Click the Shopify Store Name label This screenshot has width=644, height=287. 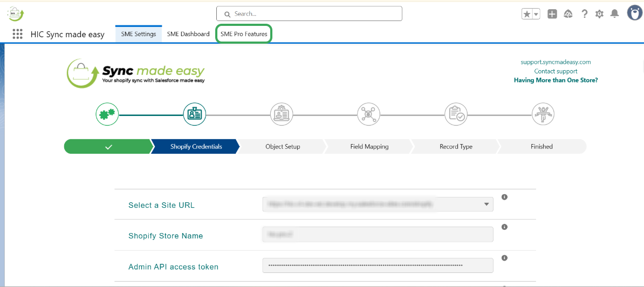point(166,236)
